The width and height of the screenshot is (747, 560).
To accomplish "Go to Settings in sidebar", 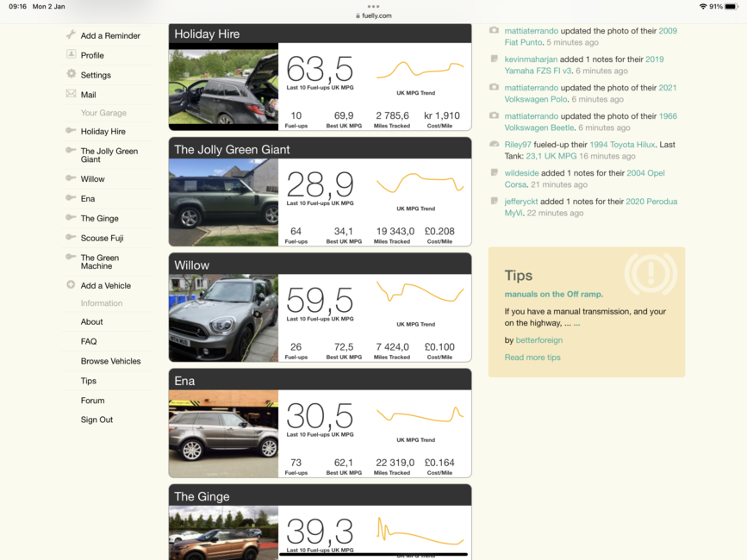I will (96, 75).
